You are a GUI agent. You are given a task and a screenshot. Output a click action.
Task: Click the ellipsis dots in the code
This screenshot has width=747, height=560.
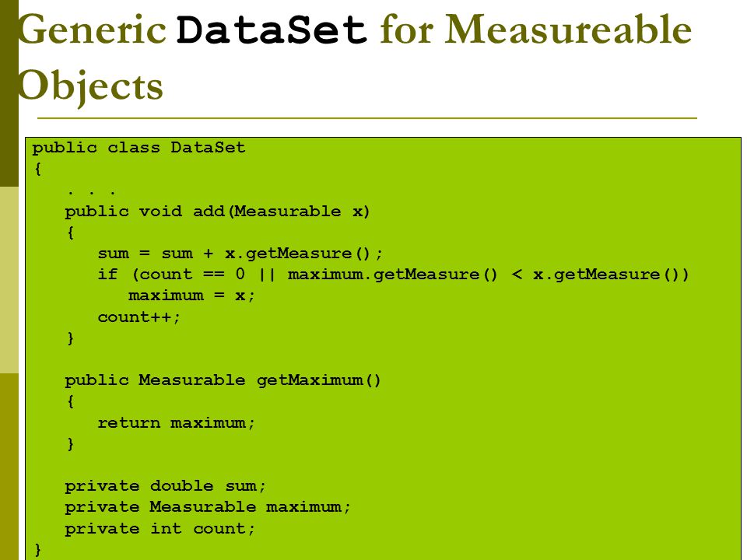click(x=92, y=193)
